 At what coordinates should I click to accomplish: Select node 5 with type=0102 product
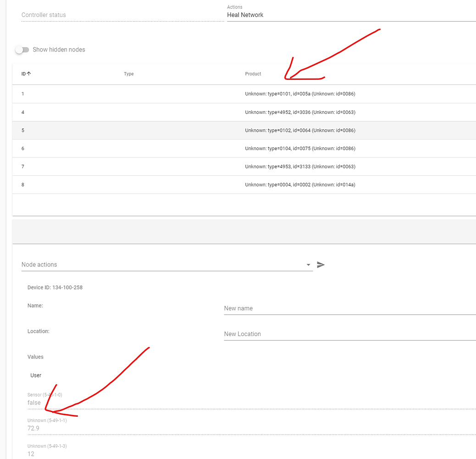click(x=300, y=130)
